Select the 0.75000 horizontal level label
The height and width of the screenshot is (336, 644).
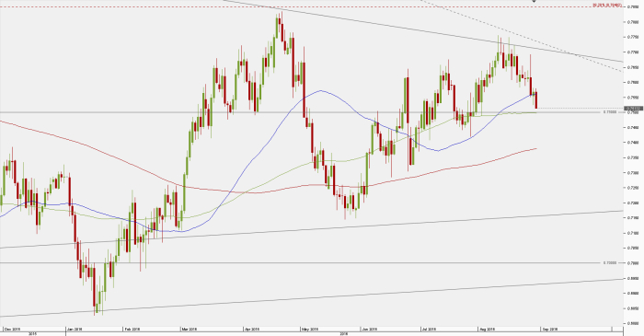610,111
